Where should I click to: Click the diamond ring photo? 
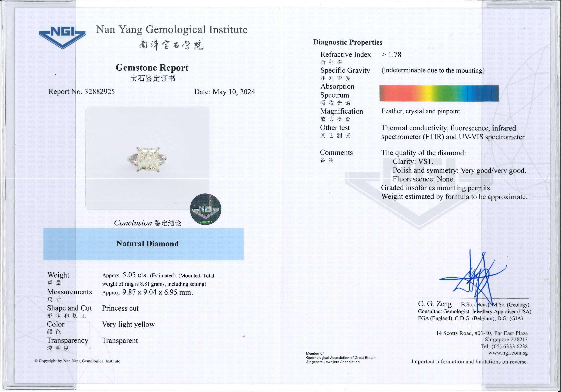(x=148, y=159)
